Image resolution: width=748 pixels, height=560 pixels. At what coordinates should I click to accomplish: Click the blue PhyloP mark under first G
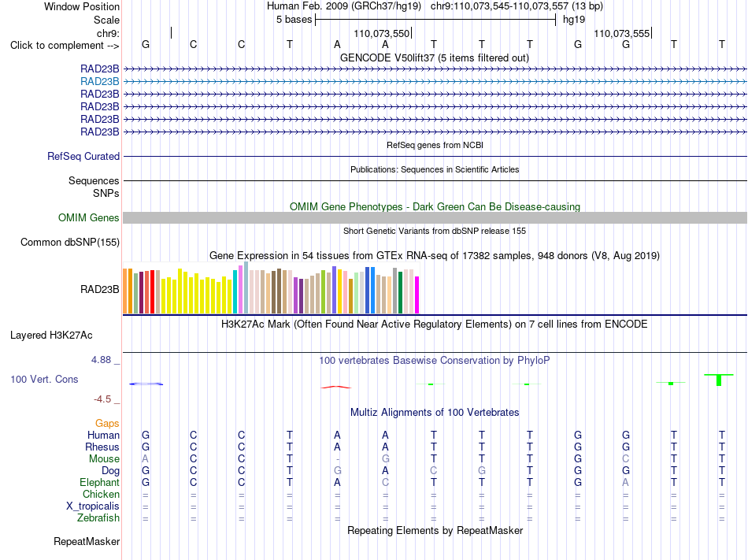click(146, 384)
